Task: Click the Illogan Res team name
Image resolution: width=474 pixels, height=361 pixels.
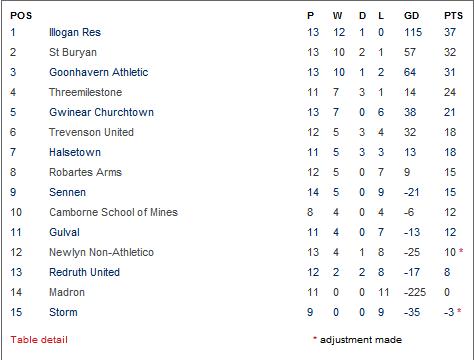Action: (75, 32)
